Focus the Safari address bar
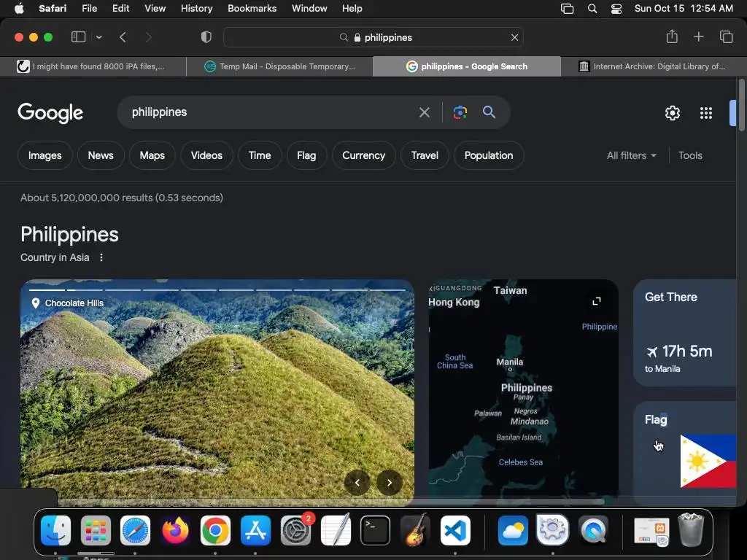Screen dimensions: 747x560 (x=373, y=37)
